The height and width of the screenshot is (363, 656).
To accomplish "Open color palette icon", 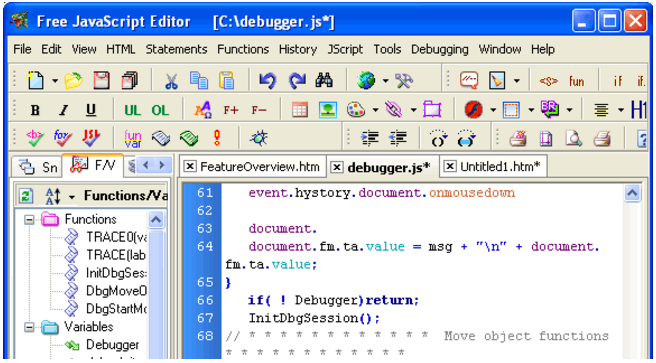I will tap(356, 110).
